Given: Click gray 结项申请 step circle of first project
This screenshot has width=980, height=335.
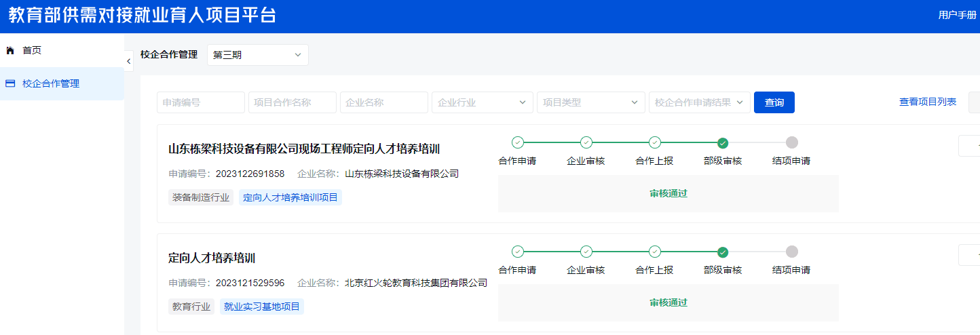Looking at the screenshot, I should [791, 142].
